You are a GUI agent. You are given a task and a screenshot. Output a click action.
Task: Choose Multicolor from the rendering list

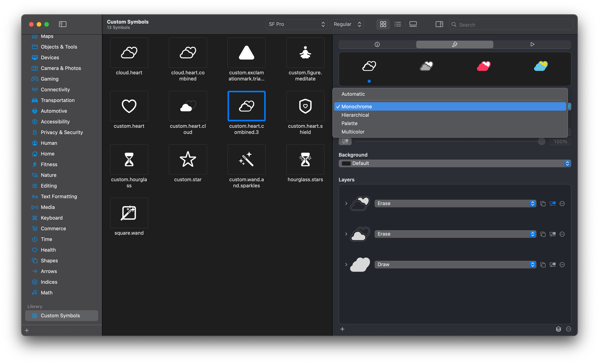click(x=353, y=132)
